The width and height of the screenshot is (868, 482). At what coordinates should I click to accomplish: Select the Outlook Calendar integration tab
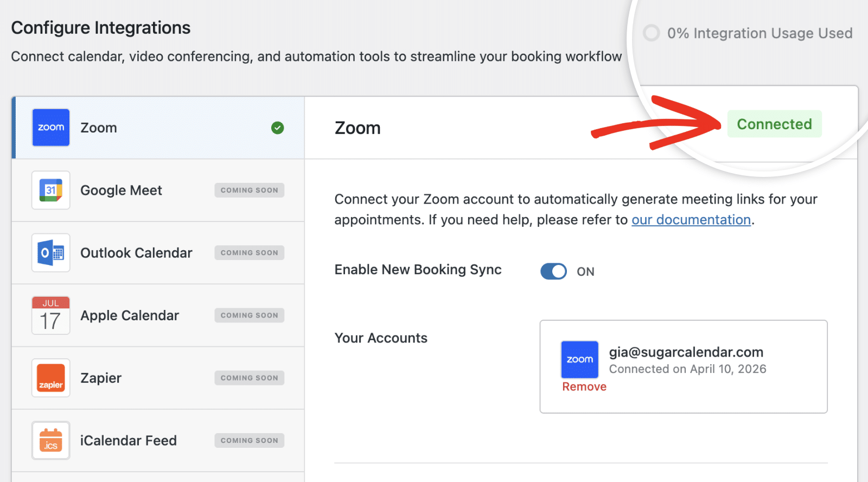tap(158, 253)
